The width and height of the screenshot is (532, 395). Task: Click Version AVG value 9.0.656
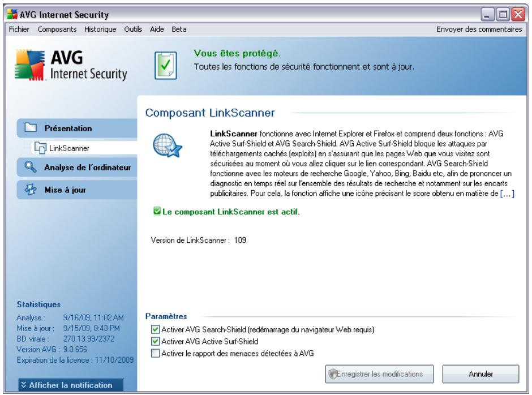(x=75, y=349)
